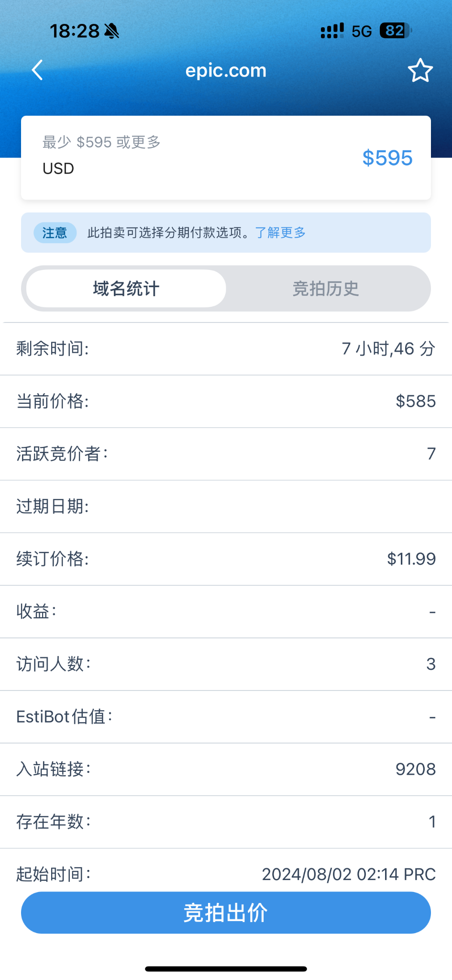Viewport: 452px width, 980px height.
Task: Select the 剩余时间 row
Action: click(226, 349)
